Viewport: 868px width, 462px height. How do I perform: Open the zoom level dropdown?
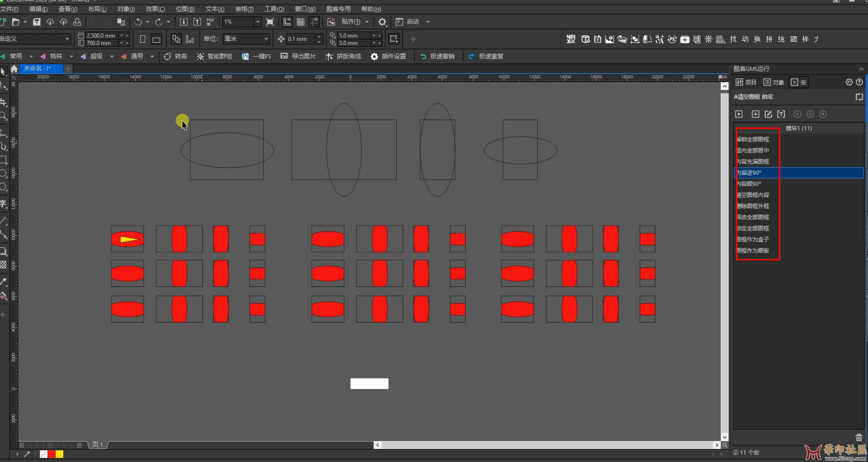(x=258, y=22)
